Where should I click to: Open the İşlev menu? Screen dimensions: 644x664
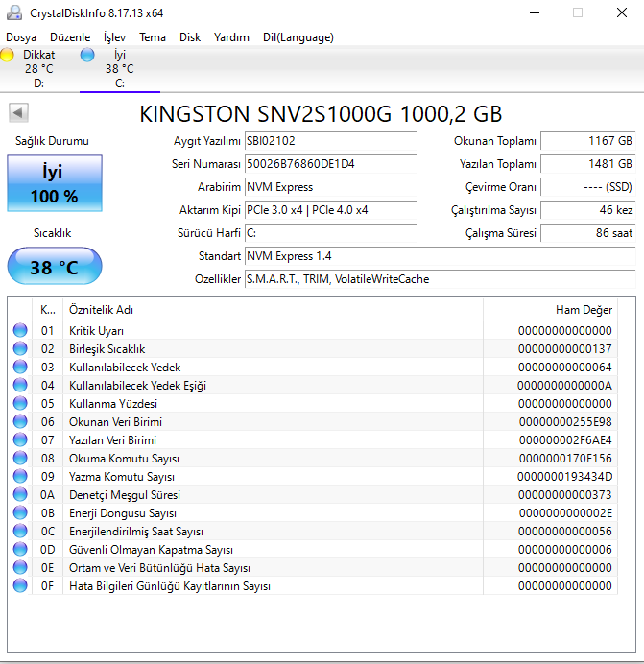[114, 37]
